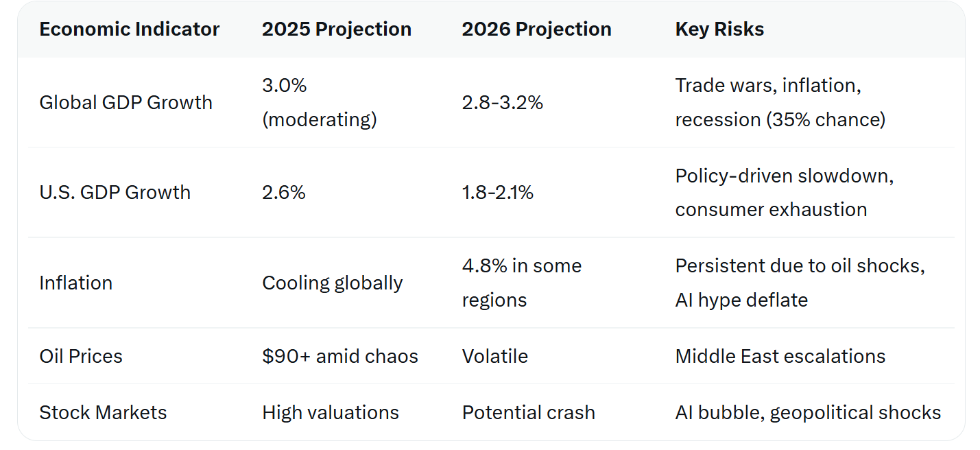
Task: Click the 2026 Projection column header
Action: point(536,29)
